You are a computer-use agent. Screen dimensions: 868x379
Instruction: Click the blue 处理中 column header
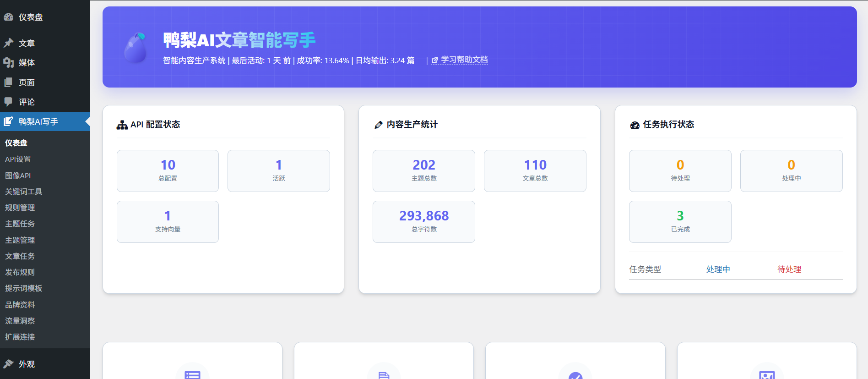[x=718, y=269]
